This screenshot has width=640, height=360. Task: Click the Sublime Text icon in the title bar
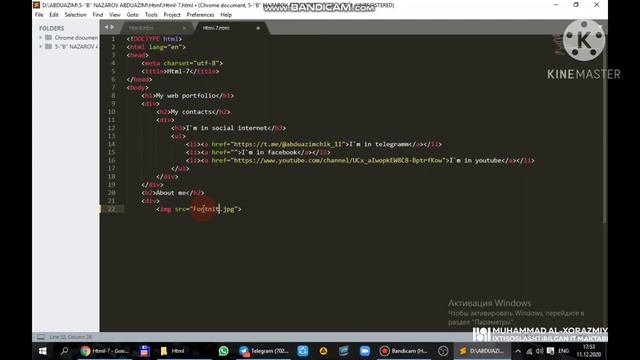(x=36, y=5)
